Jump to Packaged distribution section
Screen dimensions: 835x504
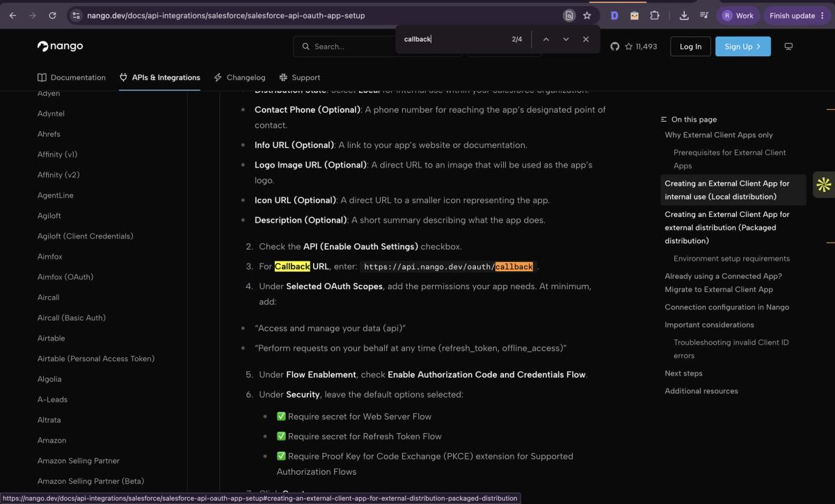pos(727,227)
